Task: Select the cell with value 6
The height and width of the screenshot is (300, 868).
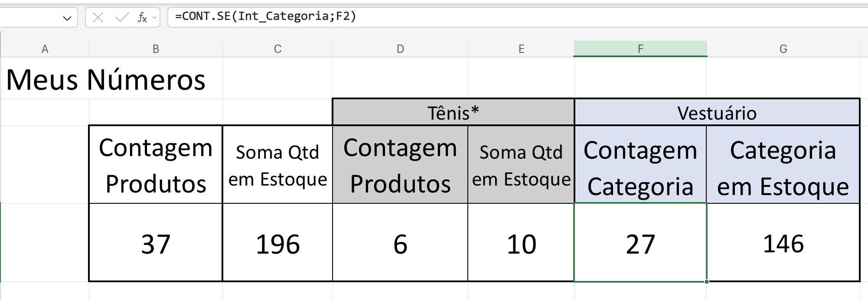Action: pyautogui.click(x=400, y=245)
